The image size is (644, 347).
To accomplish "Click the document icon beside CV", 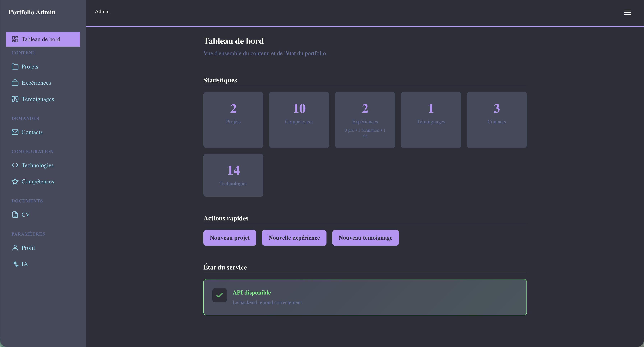I will 15,215.
